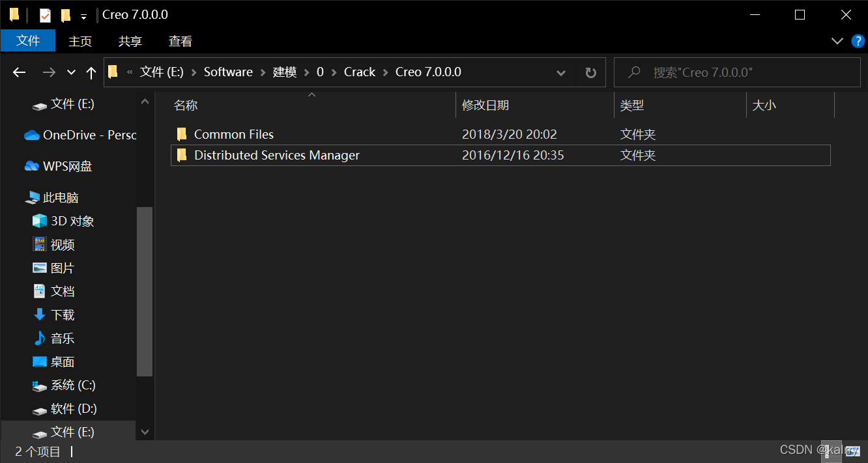Screen dimensions: 868x463
Task: Click the navigation pane scroll up arrow
Action: coord(145,102)
